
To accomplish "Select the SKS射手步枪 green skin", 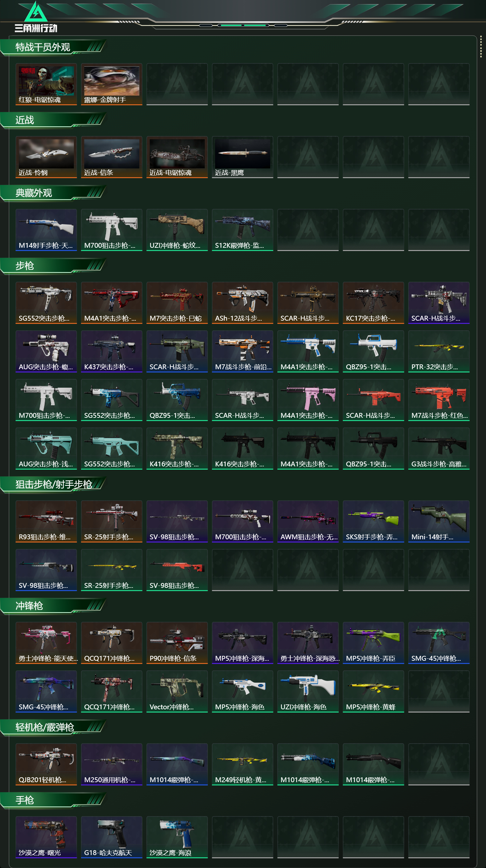I will (374, 521).
